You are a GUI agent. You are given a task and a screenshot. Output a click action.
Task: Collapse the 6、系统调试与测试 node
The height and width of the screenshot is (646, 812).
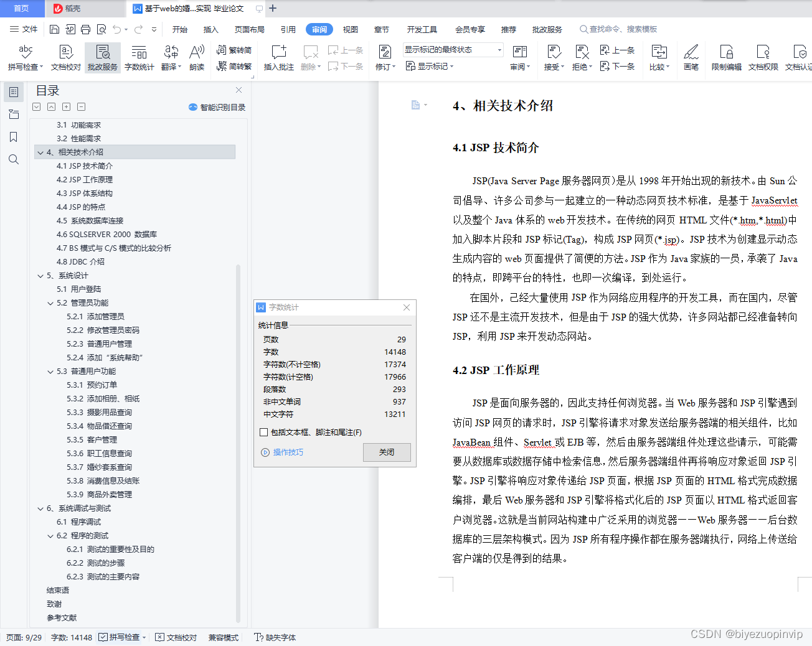click(40, 508)
